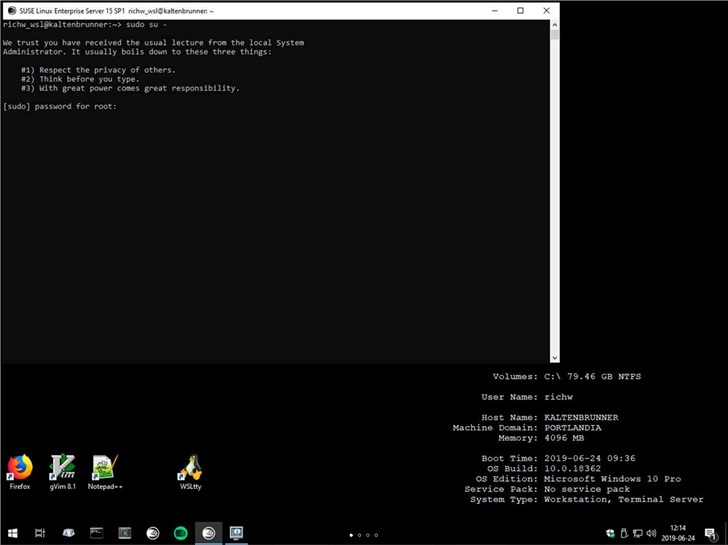
Task: Click the 'System Type: Workstation, Terminal Server' text
Action: click(586, 499)
